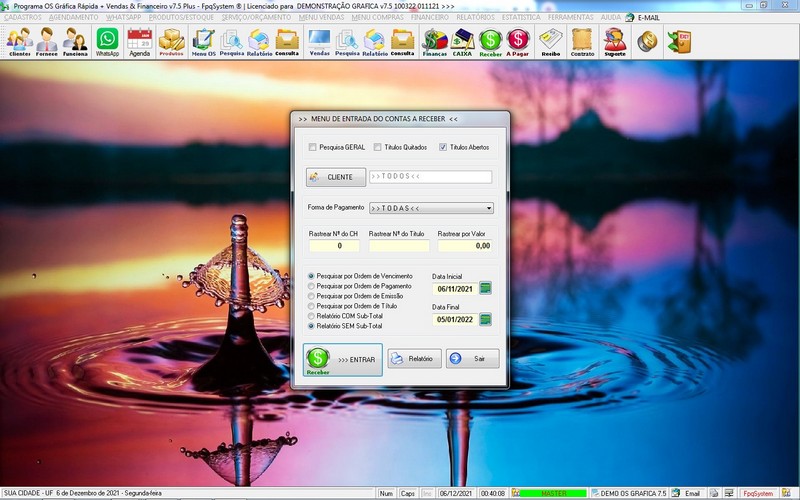Open the Produtos toolbar icon
Screen dimensions: 800x500
pos(171,41)
